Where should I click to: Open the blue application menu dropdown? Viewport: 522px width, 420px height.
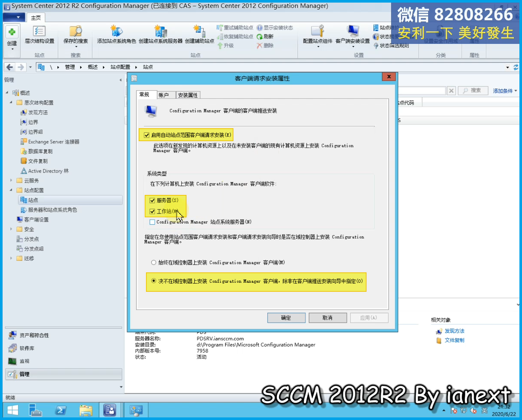14,17
